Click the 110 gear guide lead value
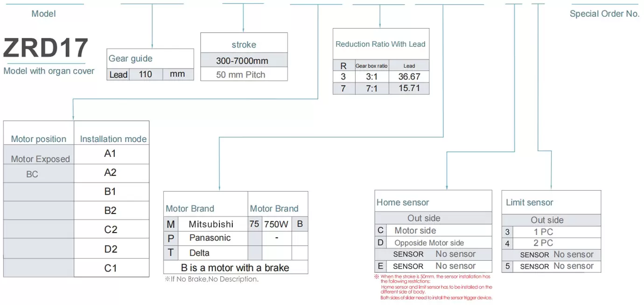Viewport: 644px width, 305px height. (x=146, y=74)
